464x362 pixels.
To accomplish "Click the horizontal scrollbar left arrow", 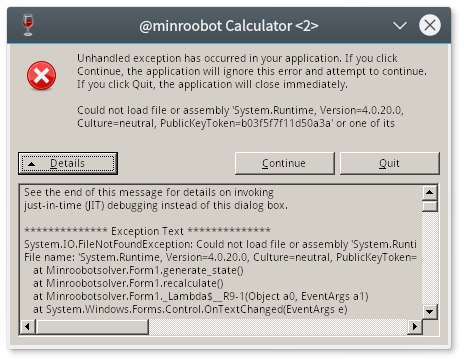I will (x=28, y=326).
